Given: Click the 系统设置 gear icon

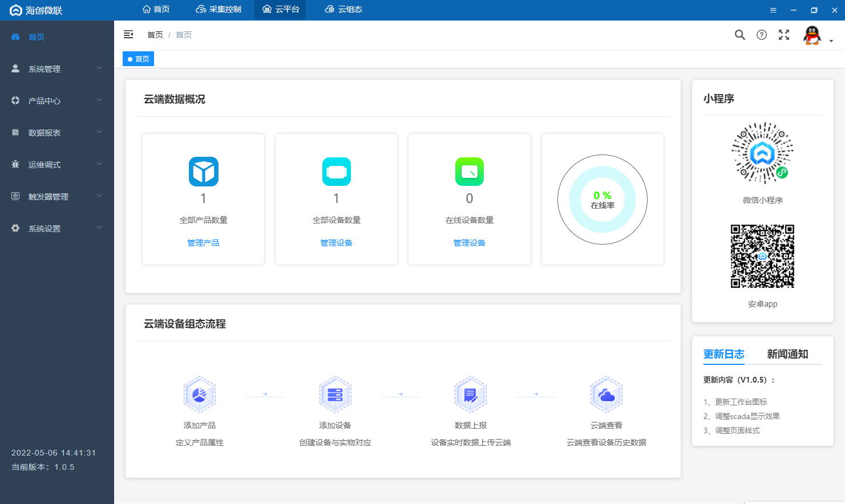Looking at the screenshot, I should click(x=15, y=228).
